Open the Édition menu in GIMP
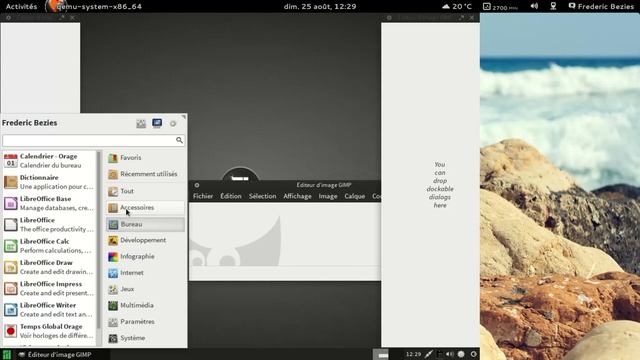 pos(231,196)
